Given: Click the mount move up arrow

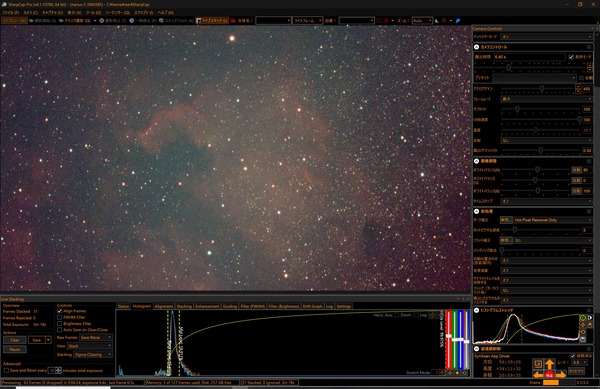Looking at the screenshot, I should 549,363.
